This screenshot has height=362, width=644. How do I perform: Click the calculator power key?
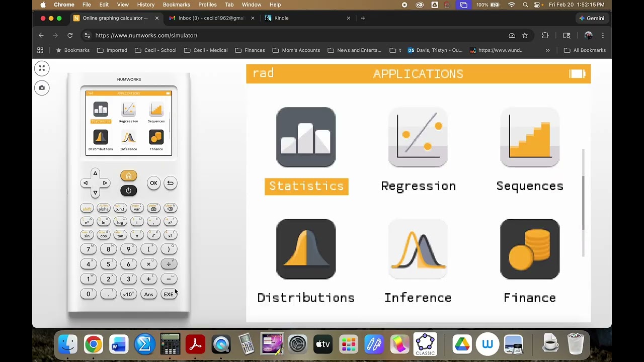(x=128, y=191)
